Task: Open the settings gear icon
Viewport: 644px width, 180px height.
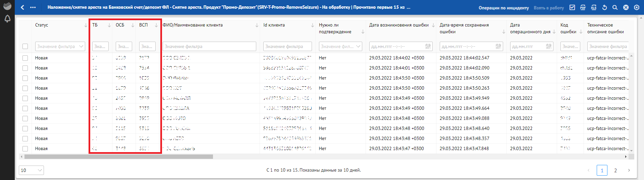Action: [x=637, y=7]
